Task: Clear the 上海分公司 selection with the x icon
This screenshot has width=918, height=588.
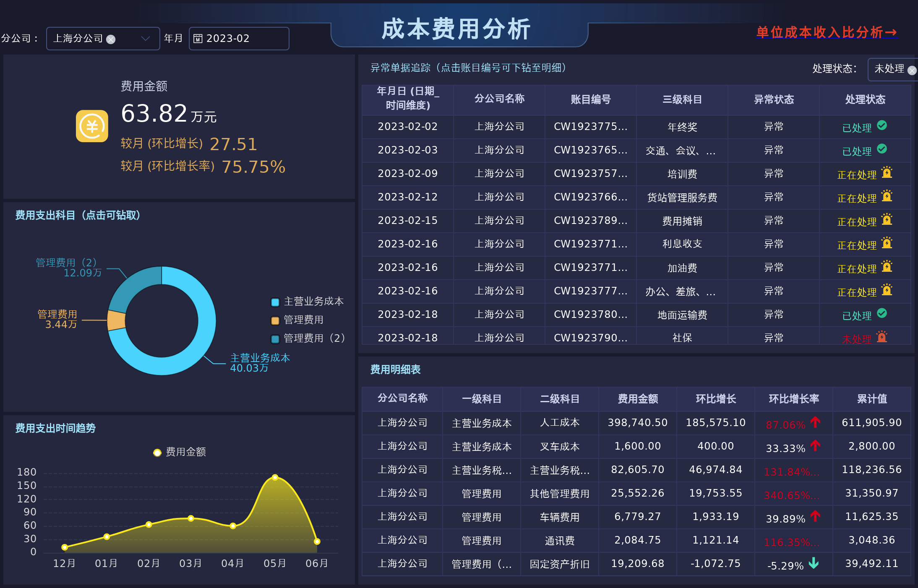Action: coord(111,39)
